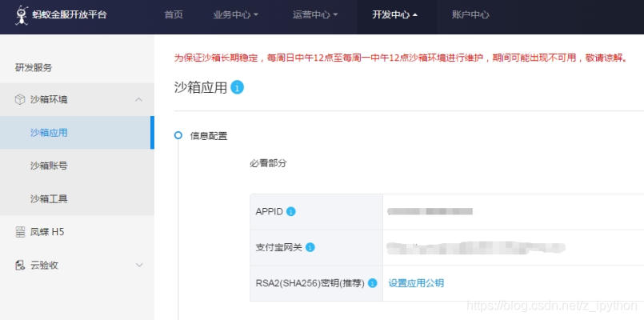Click the 蚂蚁金服开放平台 title text
This screenshot has width=644, height=320.
pos(69,14)
